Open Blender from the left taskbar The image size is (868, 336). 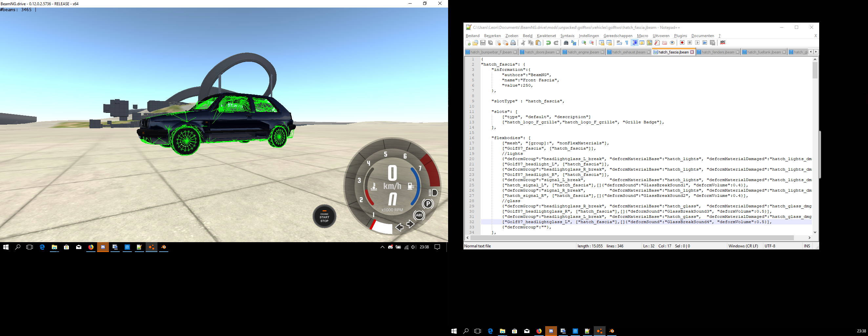coord(164,247)
